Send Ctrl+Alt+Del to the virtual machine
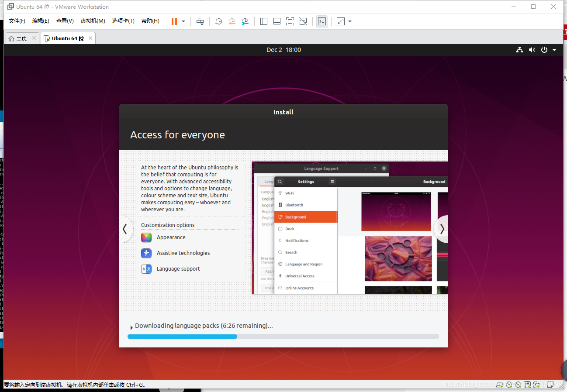 tap(200, 21)
